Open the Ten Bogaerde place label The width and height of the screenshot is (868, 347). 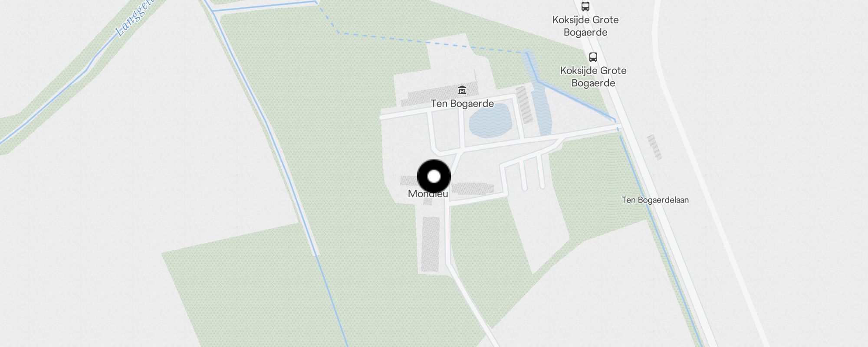(462, 104)
